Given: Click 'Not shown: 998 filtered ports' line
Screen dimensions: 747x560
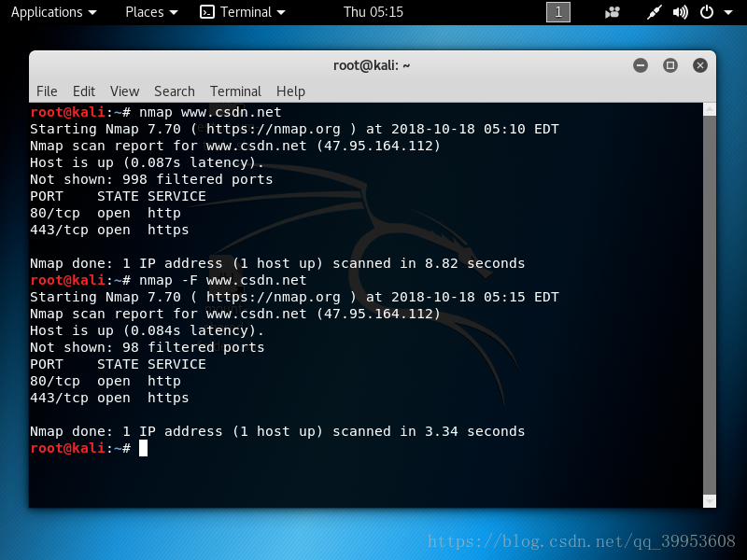Looking at the screenshot, I should 151,179.
